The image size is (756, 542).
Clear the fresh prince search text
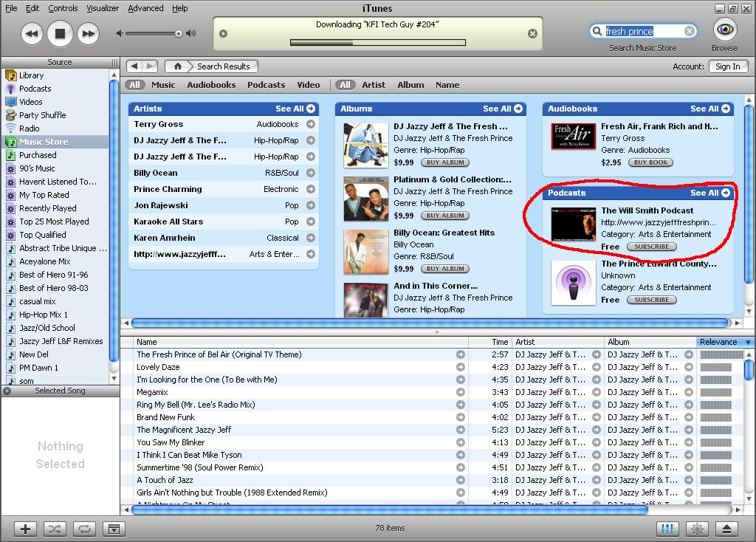690,31
